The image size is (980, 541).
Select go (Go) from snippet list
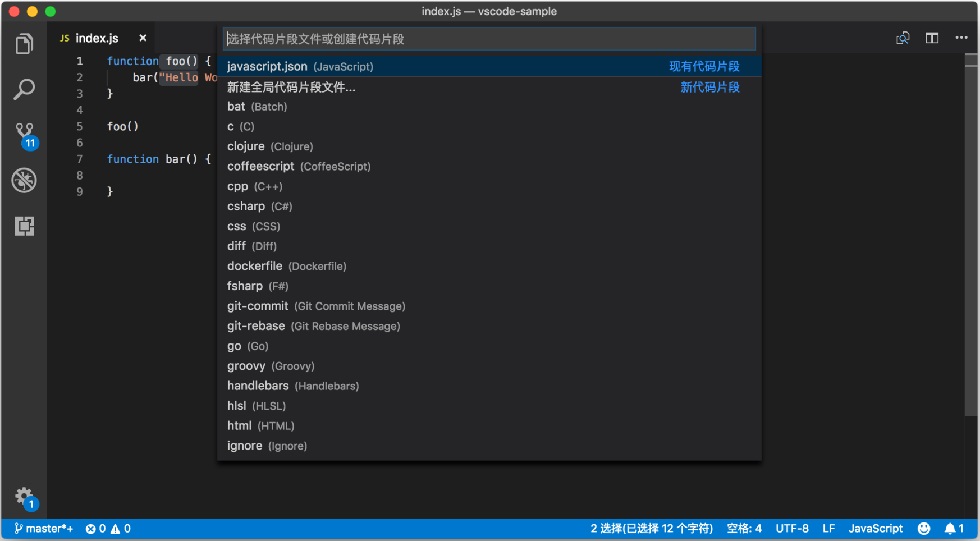tap(489, 346)
